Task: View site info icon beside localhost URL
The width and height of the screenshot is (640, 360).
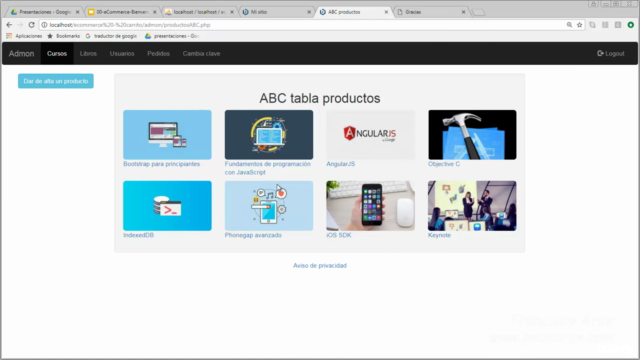Action: tap(44, 25)
